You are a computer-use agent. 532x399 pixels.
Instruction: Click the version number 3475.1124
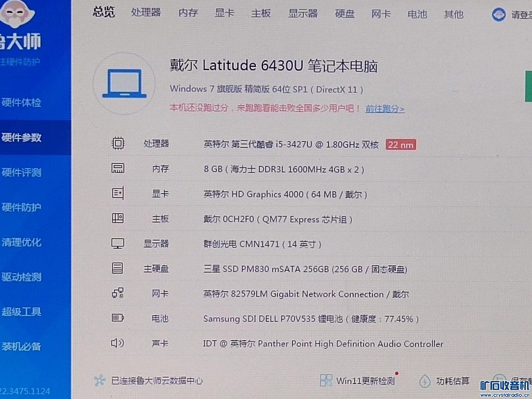(25, 391)
